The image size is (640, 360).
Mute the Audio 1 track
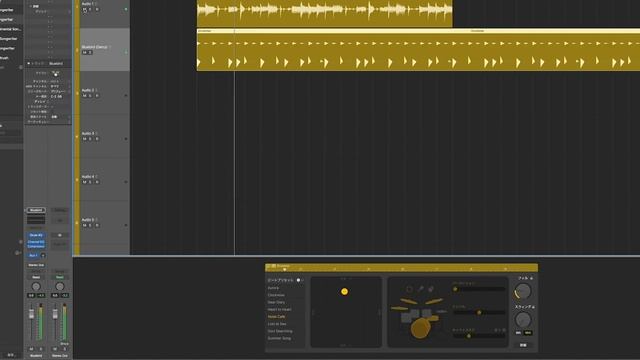click(x=84, y=9)
